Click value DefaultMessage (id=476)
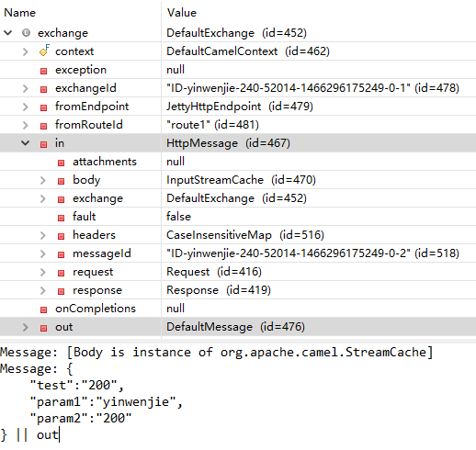 (235, 327)
